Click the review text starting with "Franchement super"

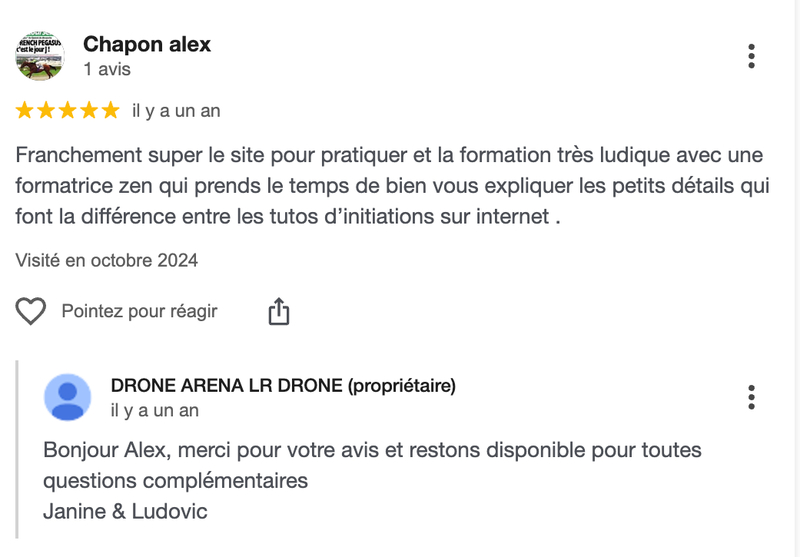[x=389, y=185]
